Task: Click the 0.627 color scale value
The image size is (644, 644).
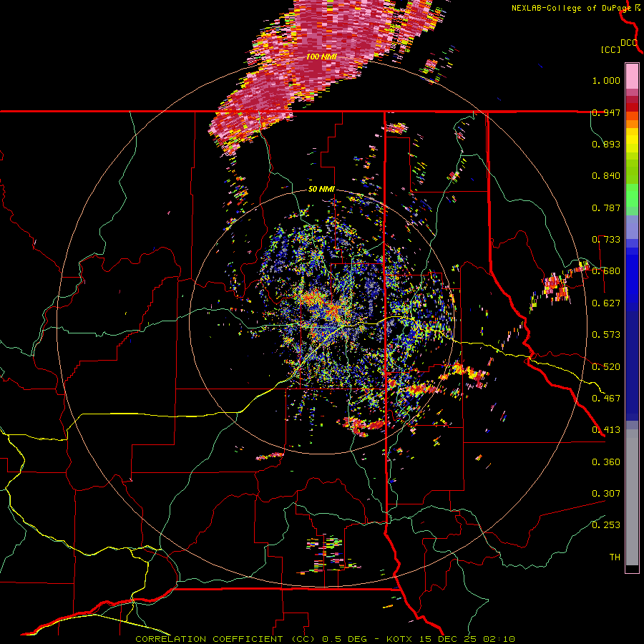Action: [x=606, y=303]
